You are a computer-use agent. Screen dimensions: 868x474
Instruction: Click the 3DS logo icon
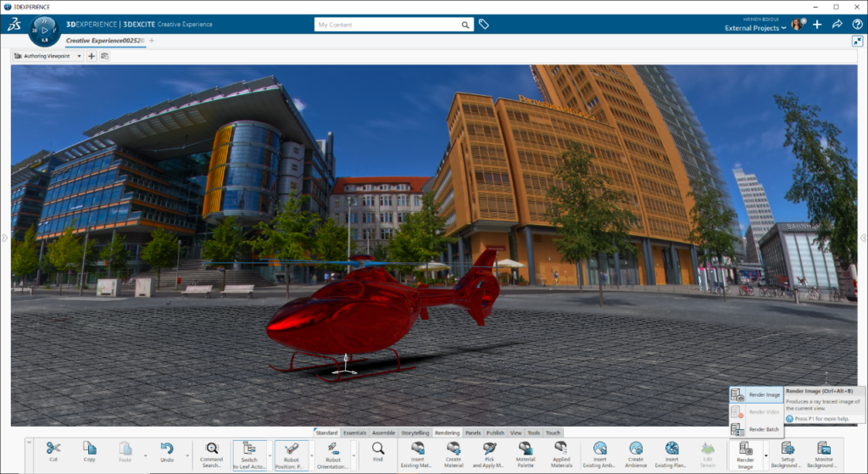(14, 24)
